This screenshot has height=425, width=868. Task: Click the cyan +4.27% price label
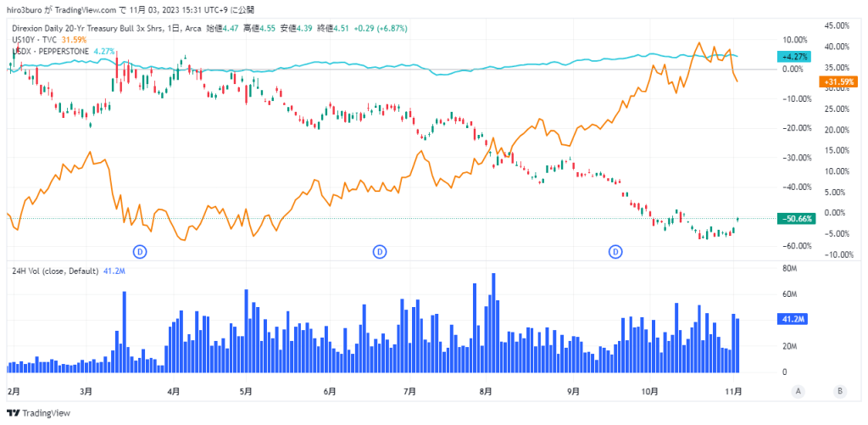click(793, 56)
